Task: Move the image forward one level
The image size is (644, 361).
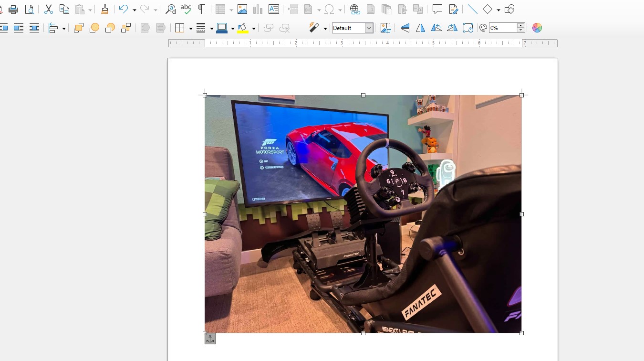Action: pos(94,28)
